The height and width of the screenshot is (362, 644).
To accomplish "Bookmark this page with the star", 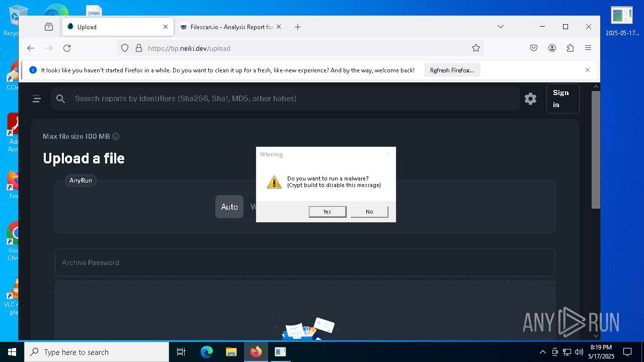I will click(475, 48).
